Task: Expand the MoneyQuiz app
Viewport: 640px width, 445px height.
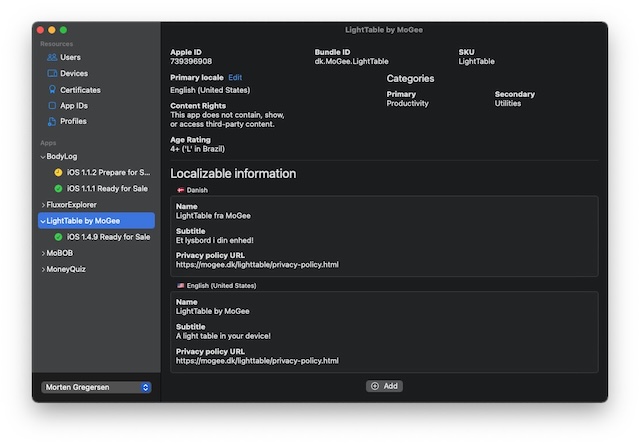Action: click(x=43, y=269)
